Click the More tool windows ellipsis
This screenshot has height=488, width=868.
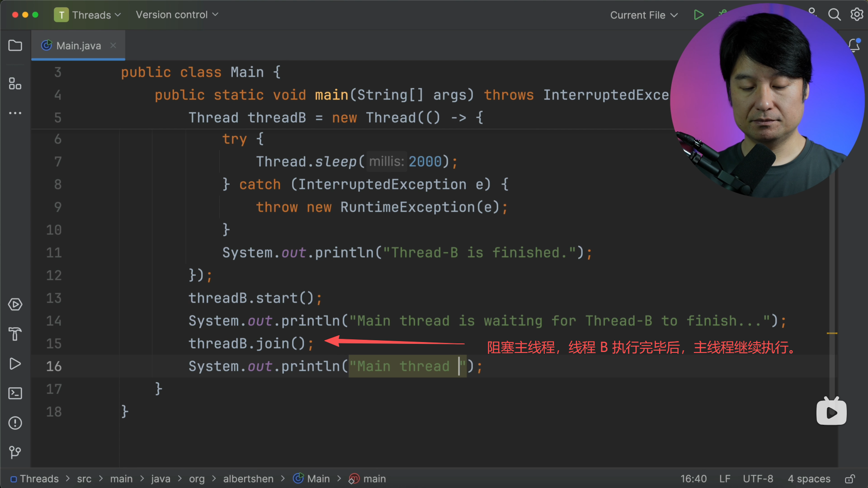(x=15, y=113)
